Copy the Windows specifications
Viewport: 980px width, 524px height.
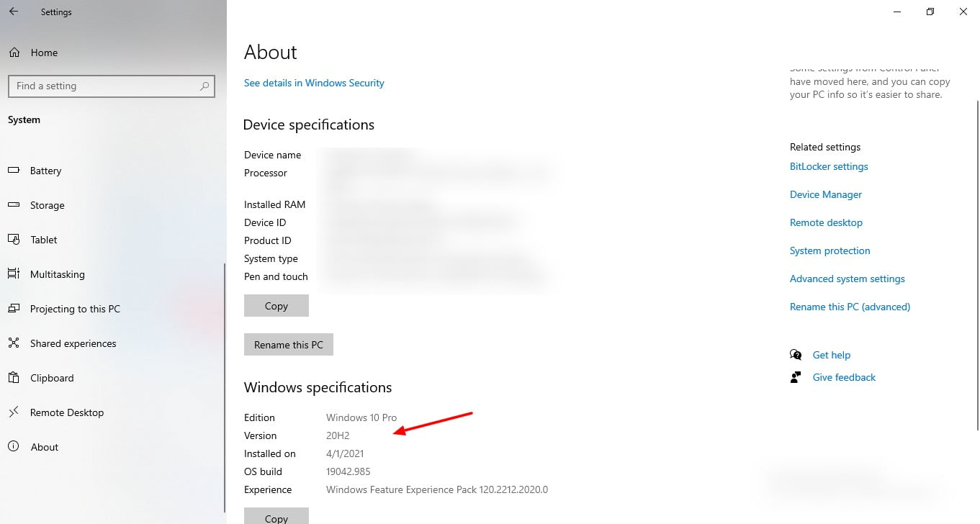[x=277, y=515]
